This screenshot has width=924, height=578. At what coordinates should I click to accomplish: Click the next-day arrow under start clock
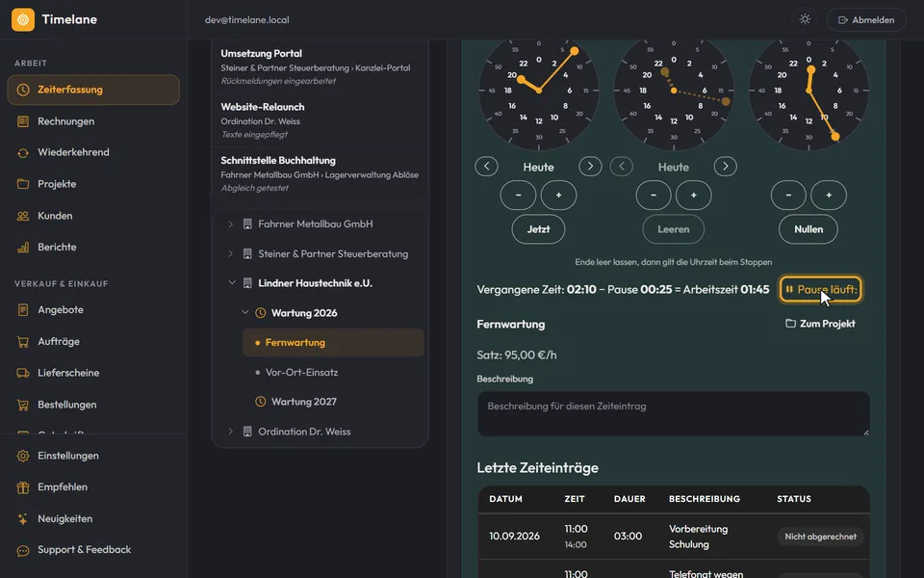pyautogui.click(x=590, y=167)
